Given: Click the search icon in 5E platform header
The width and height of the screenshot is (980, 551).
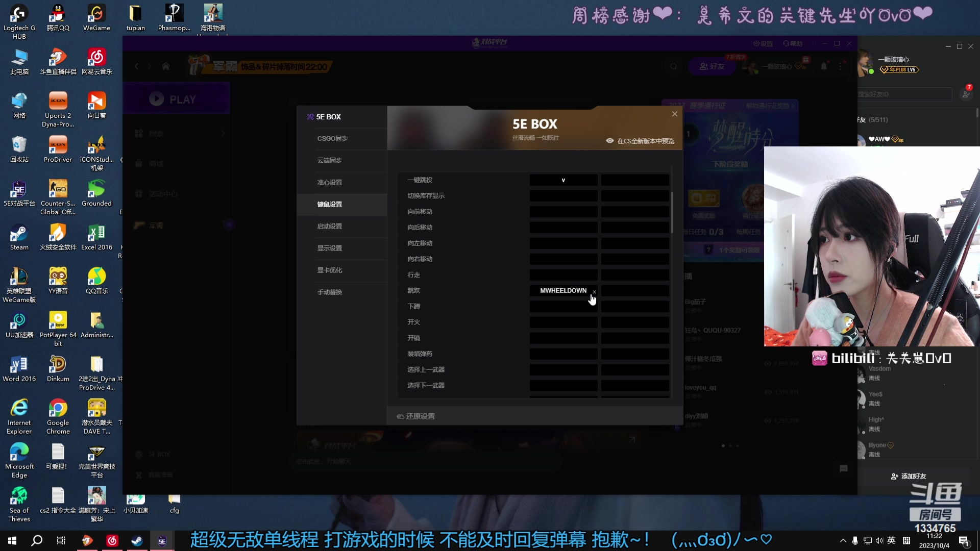Looking at the screenshot, I should coord(674,67).
